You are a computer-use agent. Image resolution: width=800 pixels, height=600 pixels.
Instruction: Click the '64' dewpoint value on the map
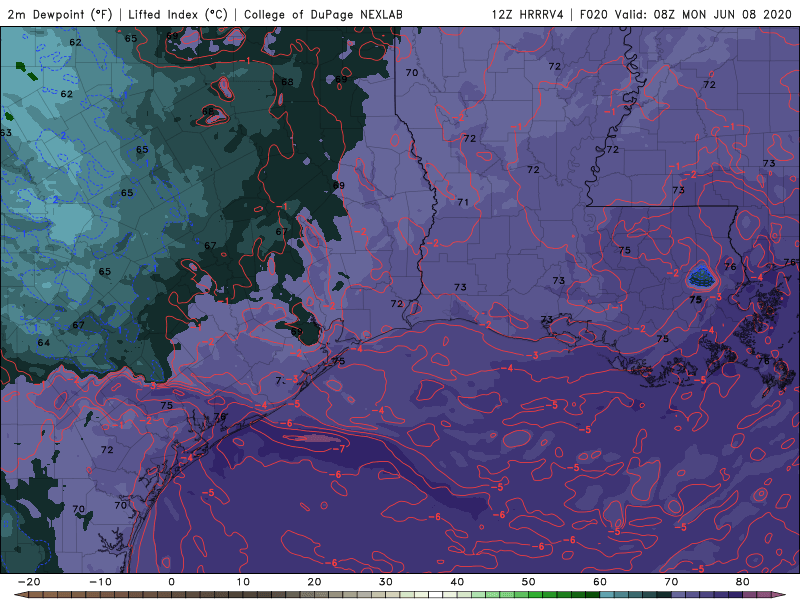click(x=44, y=343)
